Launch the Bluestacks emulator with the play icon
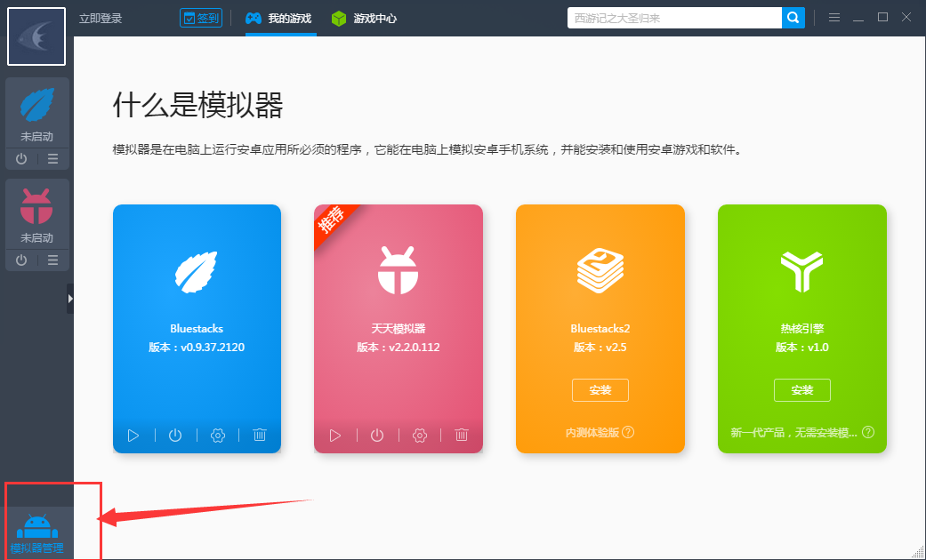Screen dimensions: 926x560 [x=134, y=436]
